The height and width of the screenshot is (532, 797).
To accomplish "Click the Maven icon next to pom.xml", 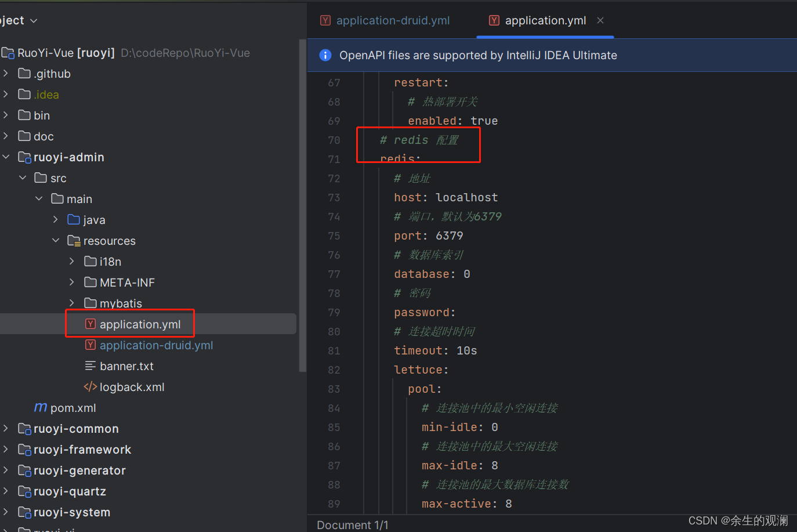I will [41, 408].
